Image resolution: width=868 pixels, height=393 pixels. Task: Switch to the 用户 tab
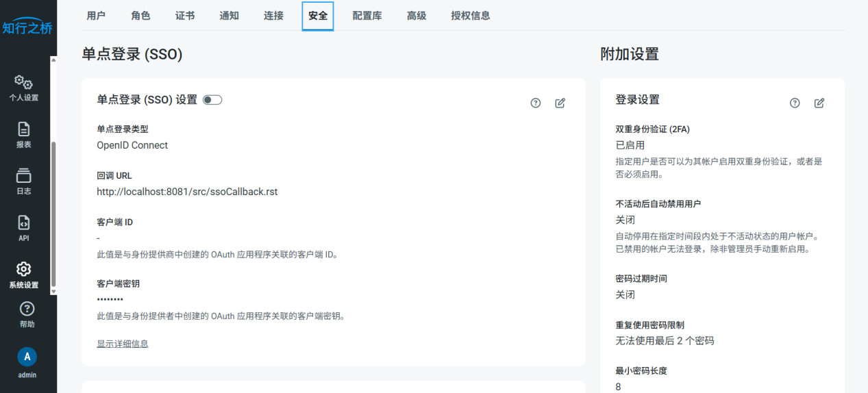coord(96,16)
